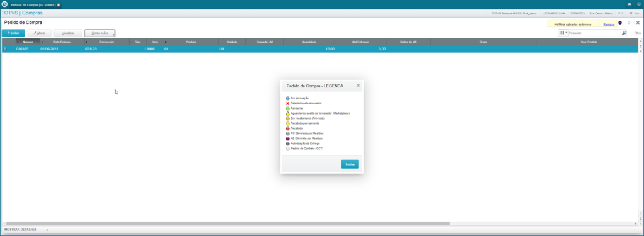Click the gear settings icon near browse close
Image resolution: width=644 pixels, height=236 pixels.
[628, 23]
